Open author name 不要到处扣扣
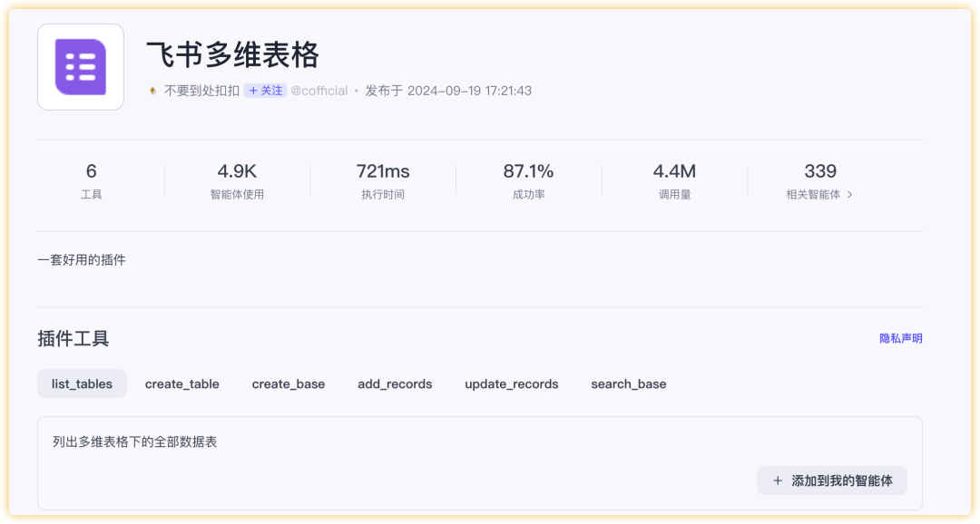This screenshot has height=524, width=980. coord(201,91)
